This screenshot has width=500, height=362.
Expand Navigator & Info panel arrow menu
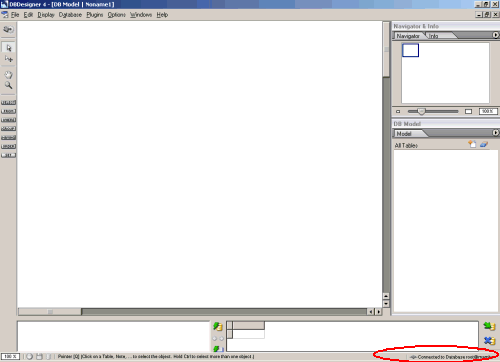click(x=496, y=35)
